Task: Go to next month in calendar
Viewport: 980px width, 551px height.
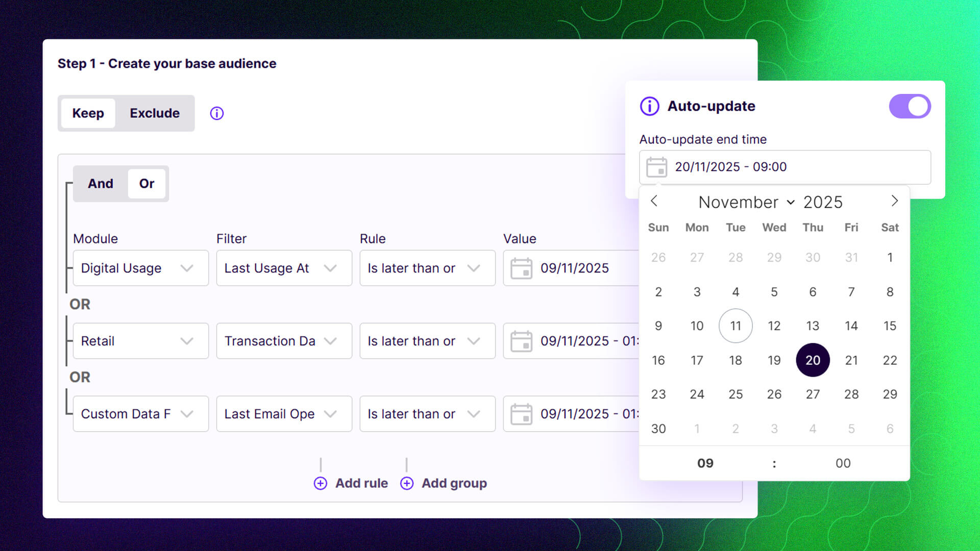Action: click(894, 202)
